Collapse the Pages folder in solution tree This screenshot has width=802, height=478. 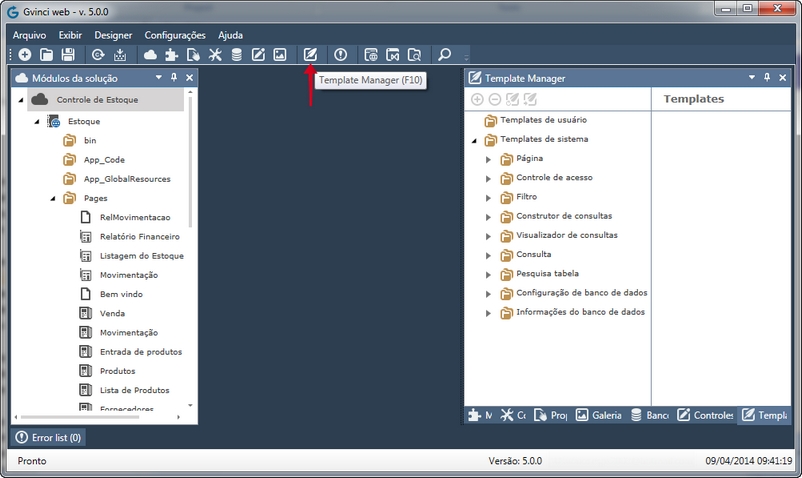point(52,199)
